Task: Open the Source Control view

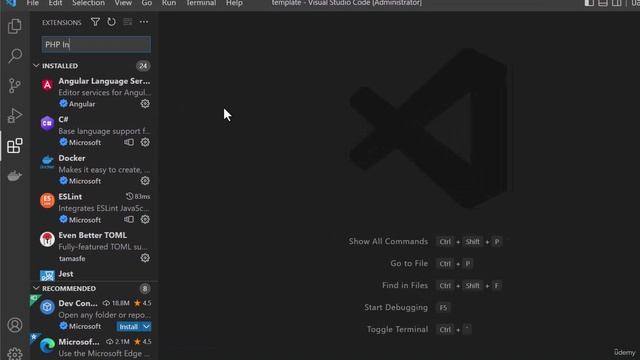Action: pyautogui.click(x=15, y=86)
